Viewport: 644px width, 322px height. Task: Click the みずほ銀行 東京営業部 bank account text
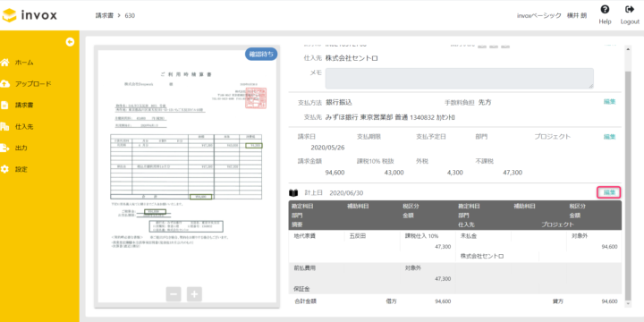point(390,117)
